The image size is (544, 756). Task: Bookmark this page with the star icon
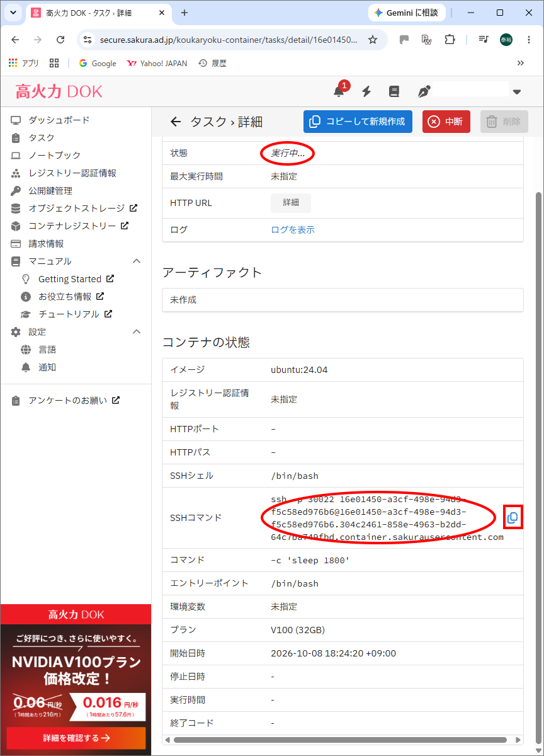[x=373, y=40]
